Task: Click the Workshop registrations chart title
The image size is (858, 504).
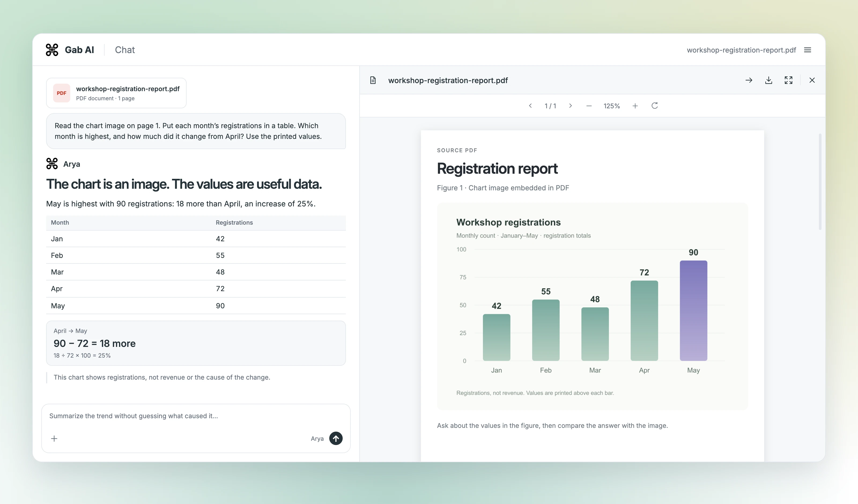Action: (508, 222)
